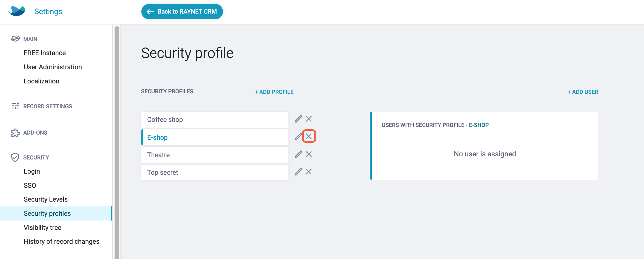Screen dimensions: 644x259
Task: Click the edit pencil for Coffee shop
Action: click(298, 119)
